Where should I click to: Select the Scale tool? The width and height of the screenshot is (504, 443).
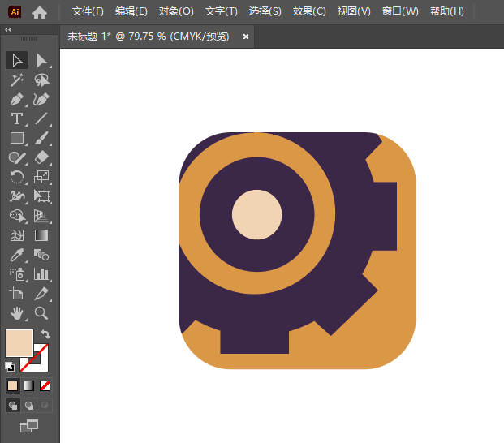tap(41, 177)
